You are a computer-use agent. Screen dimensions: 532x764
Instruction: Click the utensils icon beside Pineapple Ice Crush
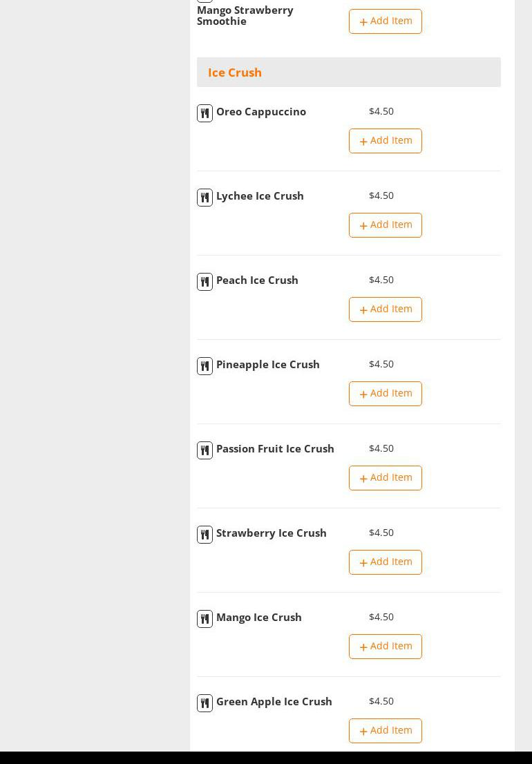click(x=205, y=366)
